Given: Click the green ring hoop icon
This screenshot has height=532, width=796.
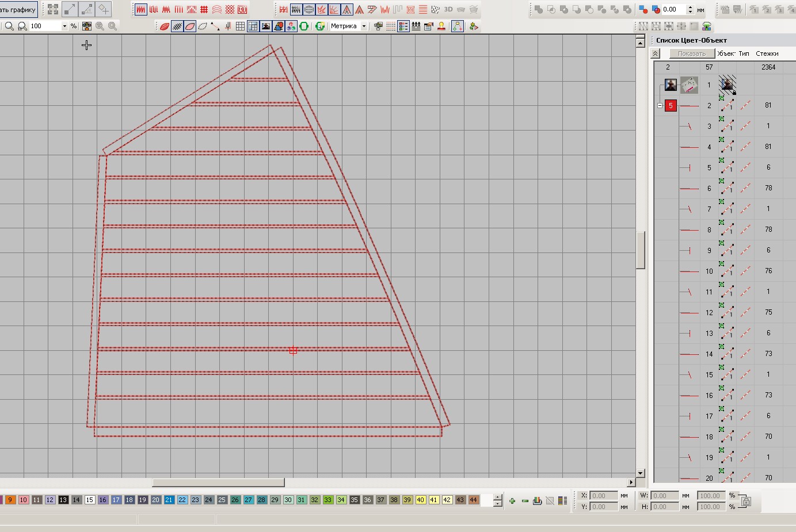Looking at the screenshot, I should coord(304,26).
